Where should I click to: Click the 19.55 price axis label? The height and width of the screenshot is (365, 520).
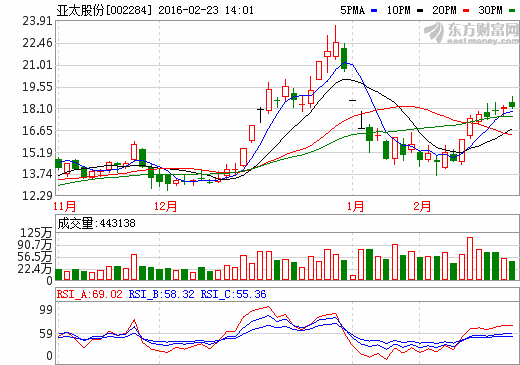click(x=37, y=87)
